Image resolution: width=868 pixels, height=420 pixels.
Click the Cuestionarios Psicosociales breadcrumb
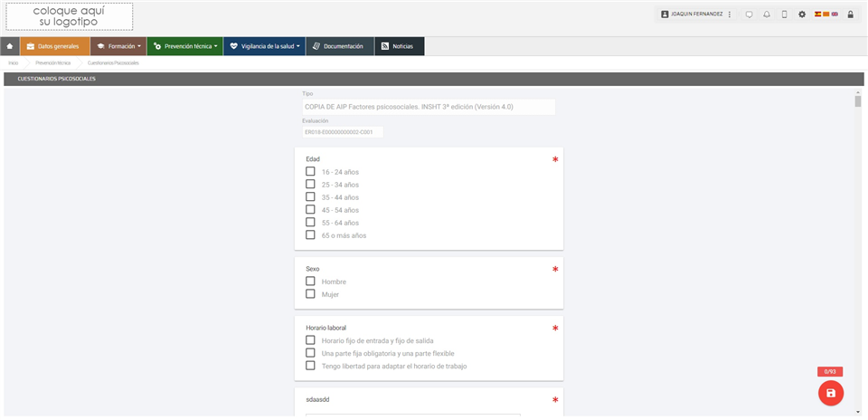[x=113, y=63]
